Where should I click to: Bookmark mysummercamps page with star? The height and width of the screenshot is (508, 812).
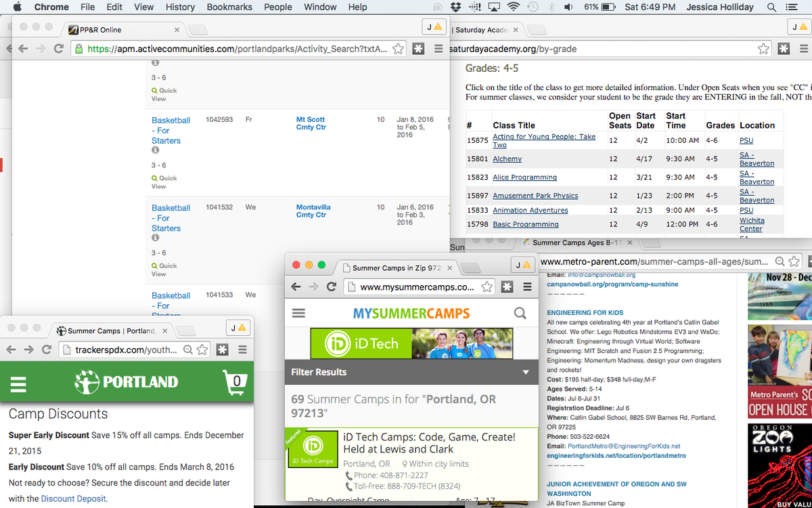coord(487,287)
